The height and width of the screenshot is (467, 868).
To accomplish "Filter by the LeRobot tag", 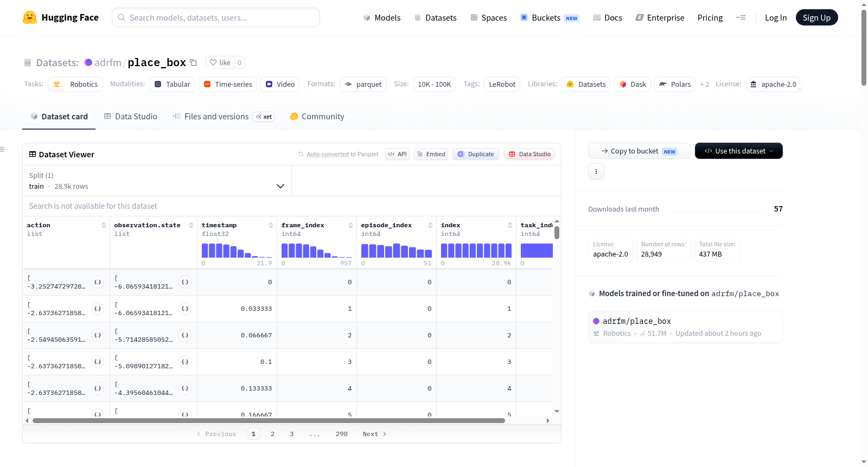I will coord(502,84).
